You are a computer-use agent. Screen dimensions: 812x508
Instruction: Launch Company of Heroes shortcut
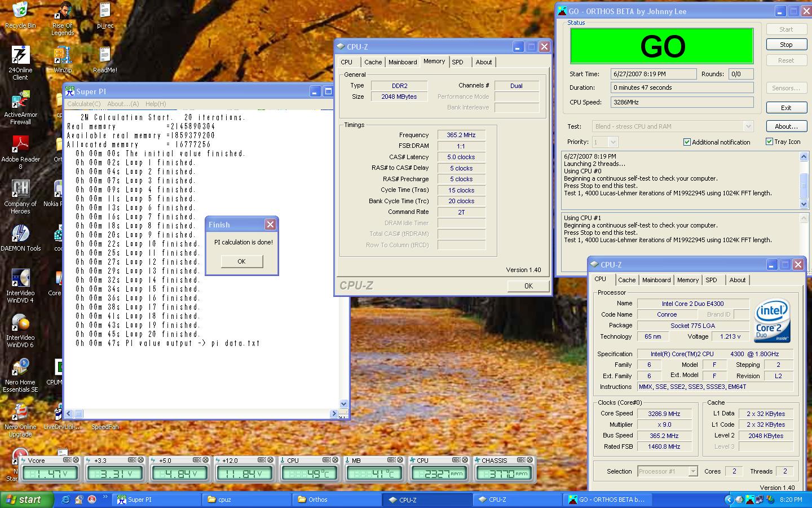tap(20, 196)
